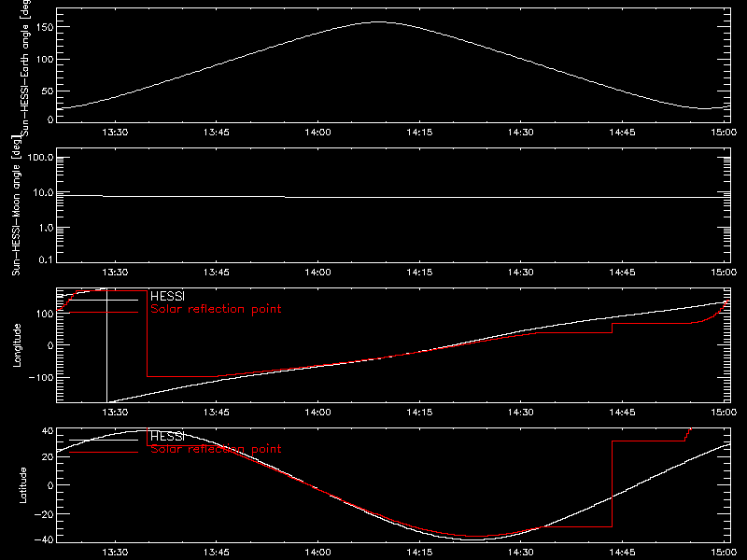Click 14:15 below the Longitude plot

click(419, 412)
